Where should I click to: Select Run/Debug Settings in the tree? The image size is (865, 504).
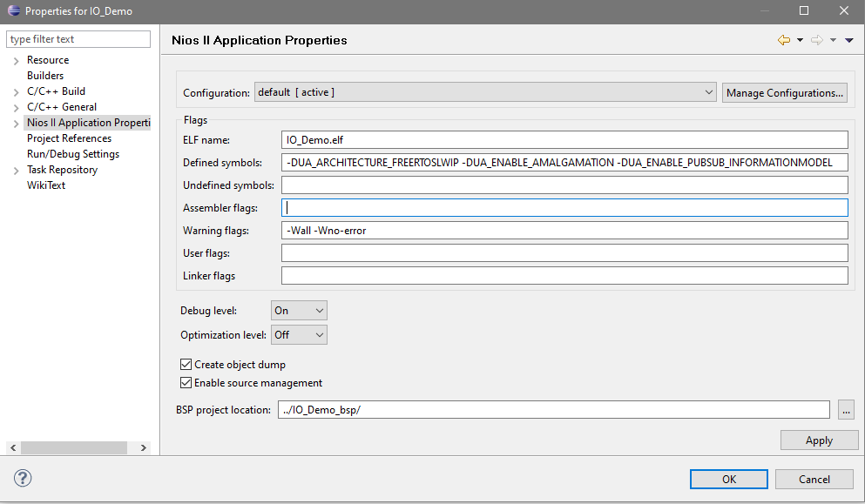click(73, 154)
